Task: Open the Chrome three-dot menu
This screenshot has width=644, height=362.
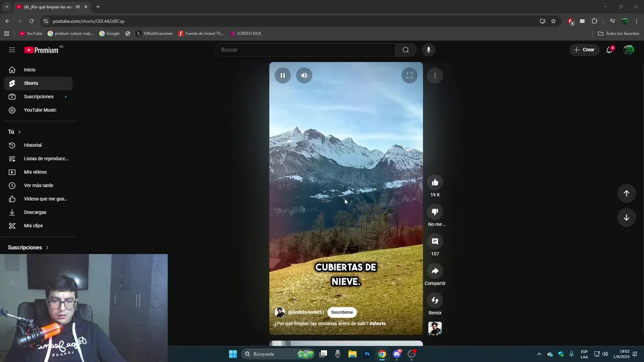Action: coord(637,21)
